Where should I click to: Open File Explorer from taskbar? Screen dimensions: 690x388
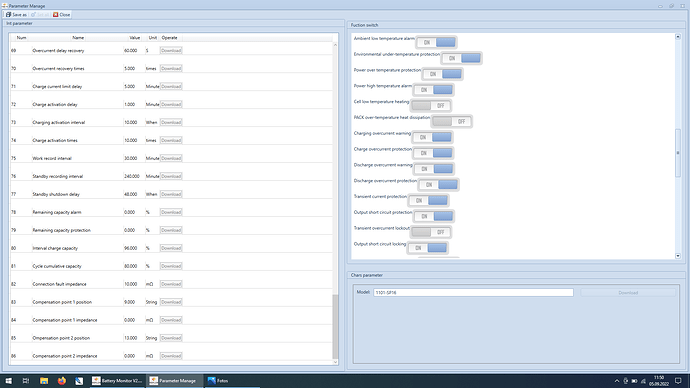pyautogui.click(x=44, y=381)
